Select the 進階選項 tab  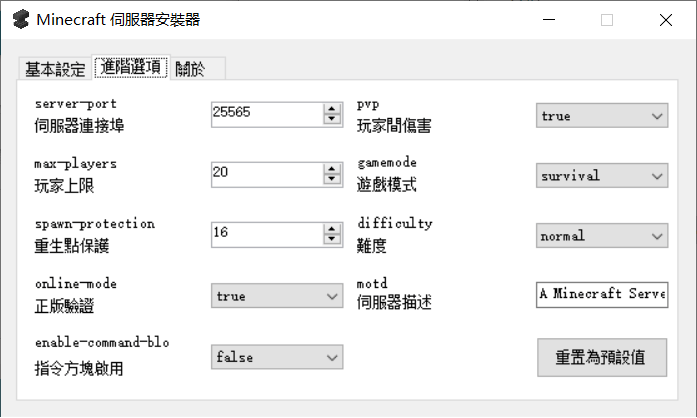(x=131, y=67)
